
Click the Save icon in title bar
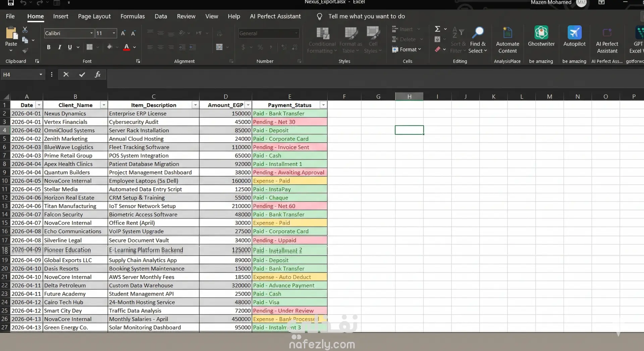click(x=11, y=3)
